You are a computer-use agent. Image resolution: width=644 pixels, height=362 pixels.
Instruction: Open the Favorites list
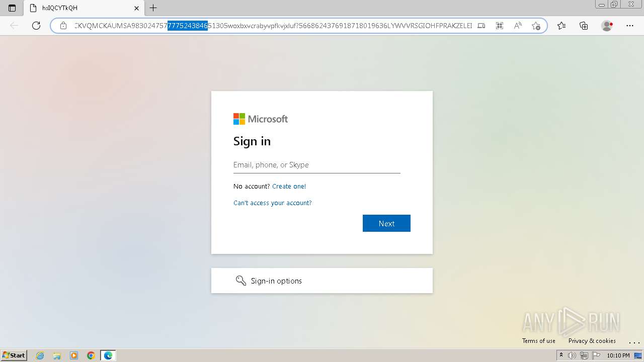coord(561,26)
